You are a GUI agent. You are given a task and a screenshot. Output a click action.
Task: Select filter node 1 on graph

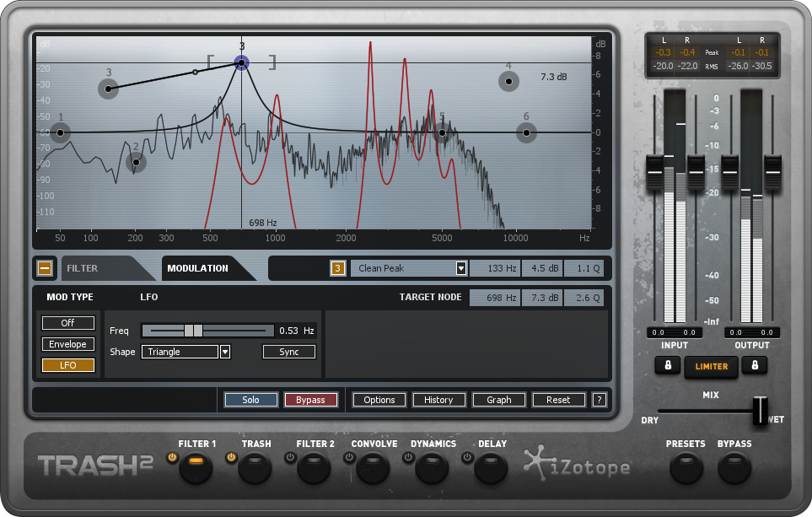point(60,132)
